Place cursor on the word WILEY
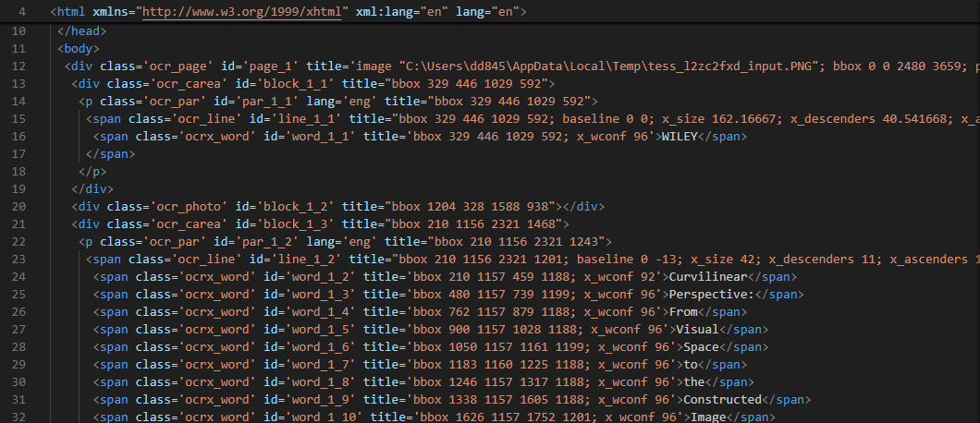 680,136
